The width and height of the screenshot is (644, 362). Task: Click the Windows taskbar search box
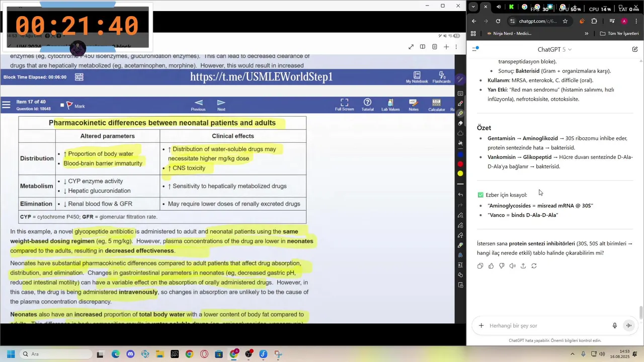pos(56,354)
